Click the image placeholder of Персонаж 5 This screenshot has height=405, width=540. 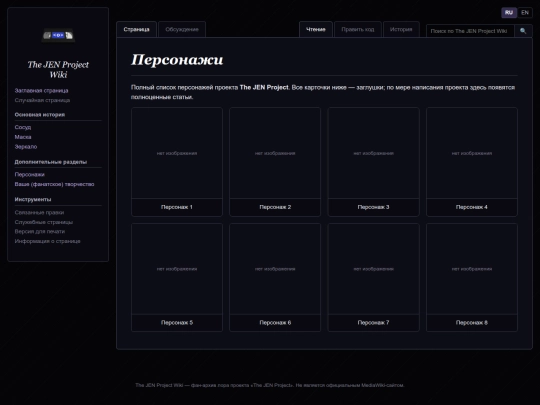177,269
